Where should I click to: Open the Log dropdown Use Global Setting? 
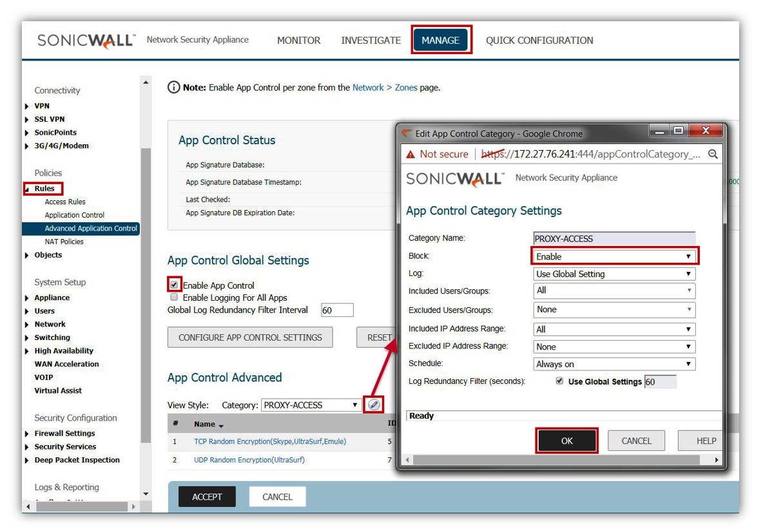pyautogui.click(x=615, y=274)
